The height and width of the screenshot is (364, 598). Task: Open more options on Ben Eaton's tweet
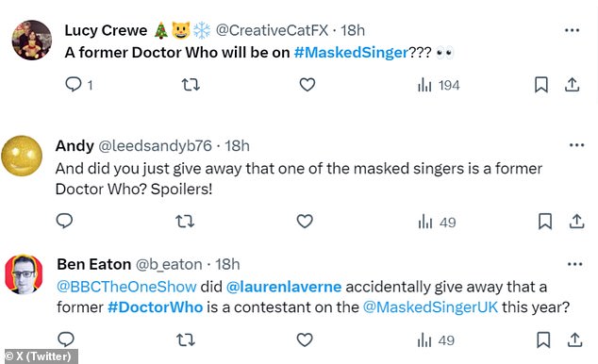click(x=574, y=264)
